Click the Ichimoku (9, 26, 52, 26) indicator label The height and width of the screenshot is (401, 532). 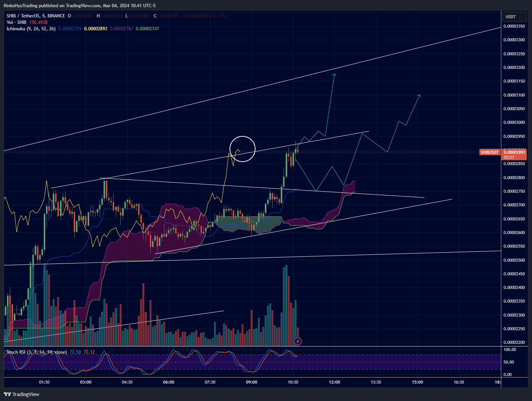point(31,29)
